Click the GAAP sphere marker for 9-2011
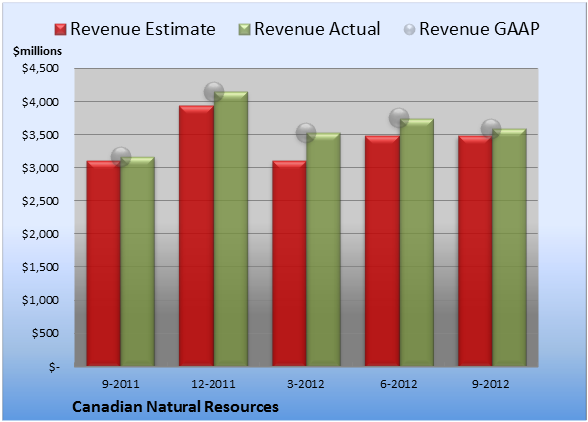 click(x=121, y=157)
